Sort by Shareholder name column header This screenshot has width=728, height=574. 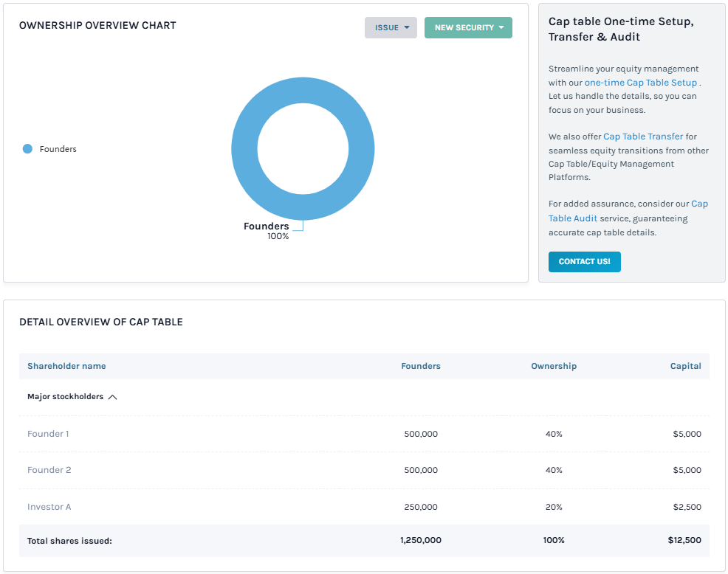point(66,366)
